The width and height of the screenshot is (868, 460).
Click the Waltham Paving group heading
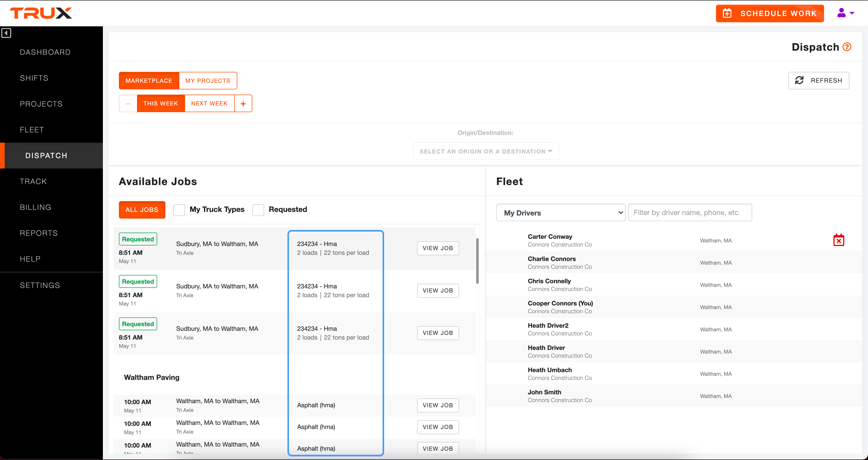click(x=152, y=378)
